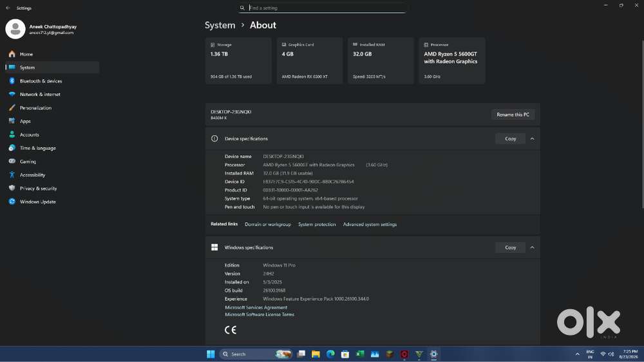Click the search magnifier icon in Settings

pos(242,8)
